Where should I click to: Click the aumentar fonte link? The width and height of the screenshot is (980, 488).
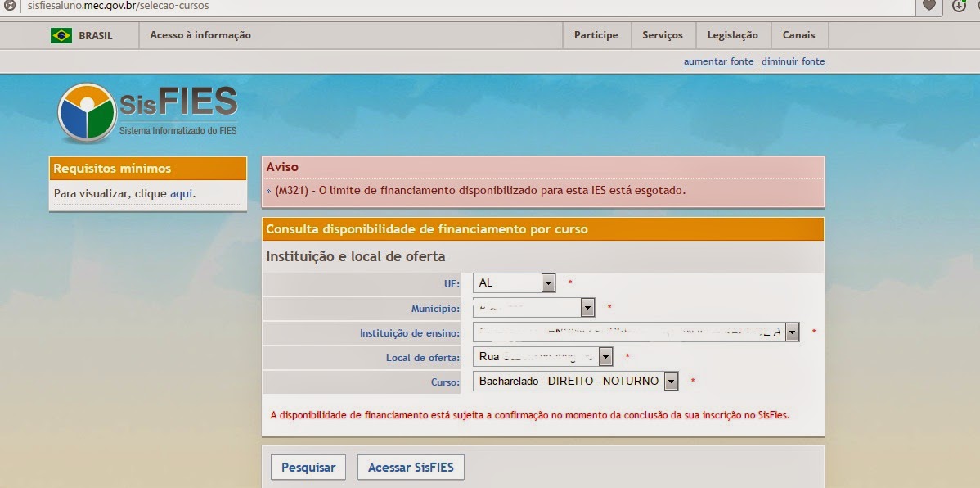(x=719, y=61)
